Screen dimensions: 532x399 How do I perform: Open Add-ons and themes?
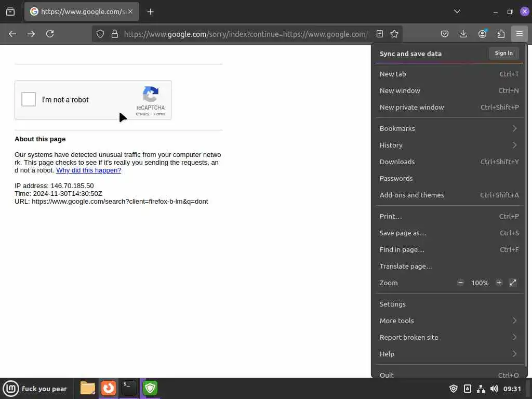click(x=449, y=195)
